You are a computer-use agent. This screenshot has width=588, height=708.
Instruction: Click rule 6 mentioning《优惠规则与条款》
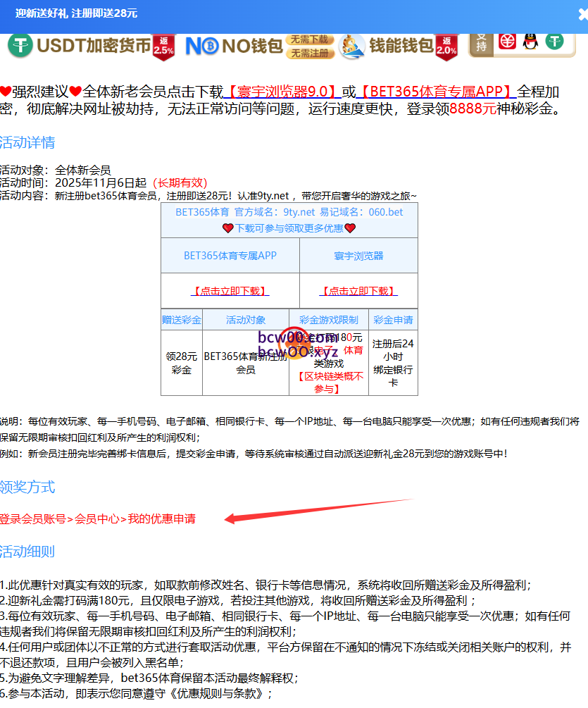(136, 693)
